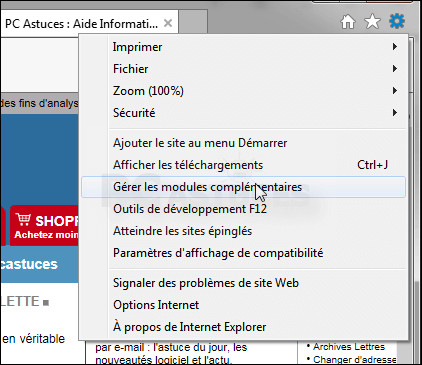Click the shopping cart icon on banner

pyautogui.click(x=23, y=220)
